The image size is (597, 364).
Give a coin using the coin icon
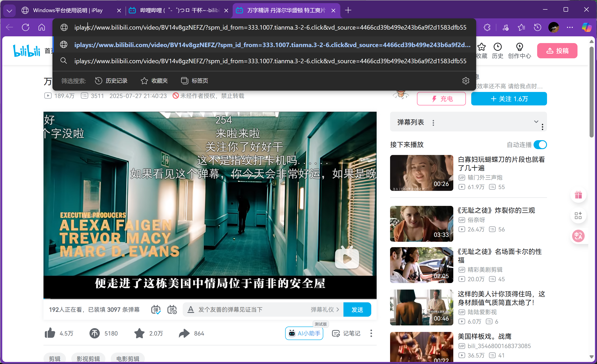pyautogui.click(x=94, y=333)
